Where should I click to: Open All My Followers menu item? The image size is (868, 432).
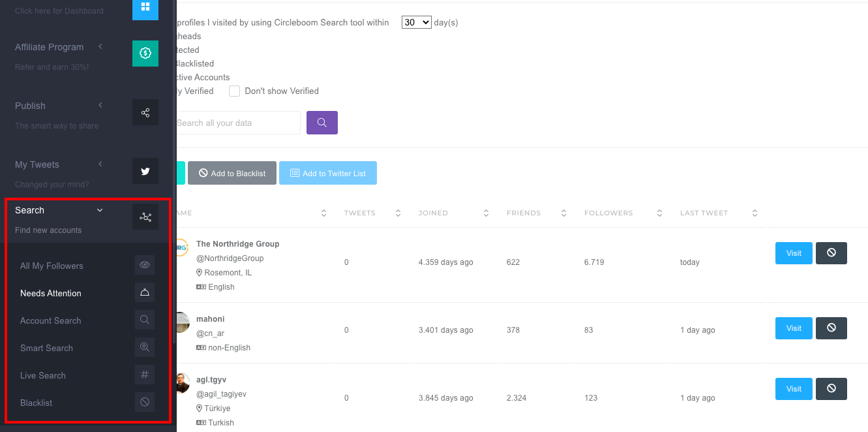(52, 266)
